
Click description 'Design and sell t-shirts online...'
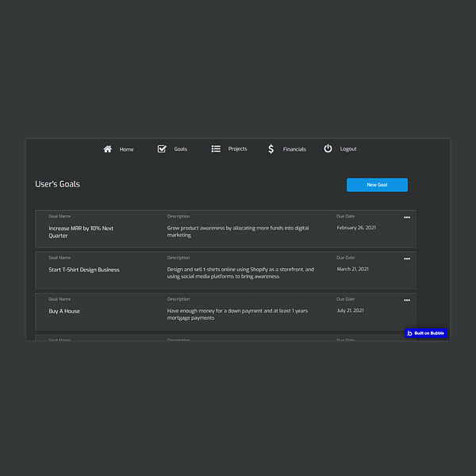point(240,273)
